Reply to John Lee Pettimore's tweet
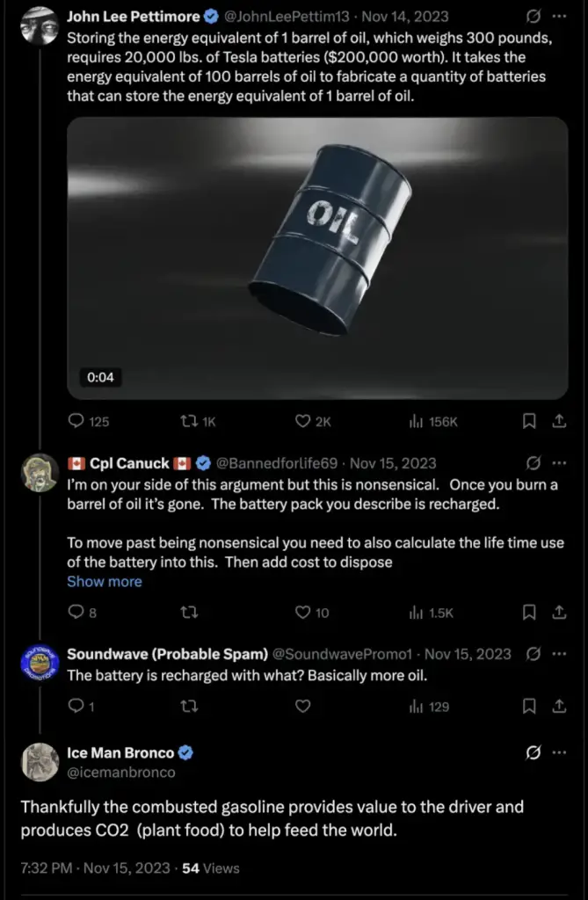588x900 pixels. tap(89, 422)
